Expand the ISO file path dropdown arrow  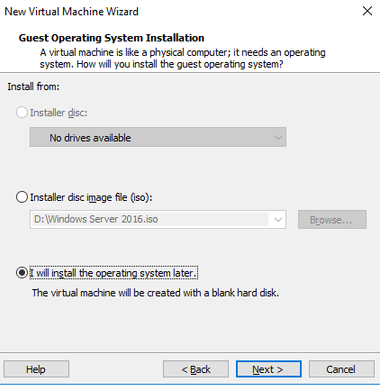pos(278,220)
